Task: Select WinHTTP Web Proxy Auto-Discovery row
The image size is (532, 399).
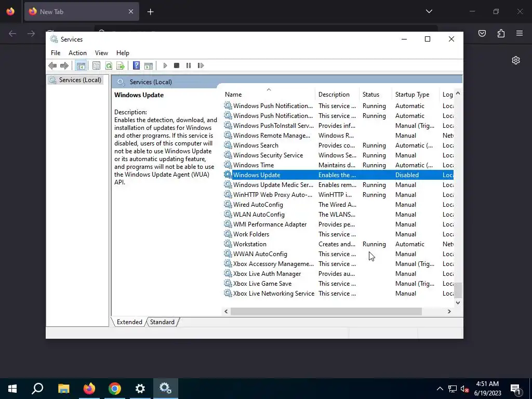Action: pyautogui.click(x=338, y=195)
